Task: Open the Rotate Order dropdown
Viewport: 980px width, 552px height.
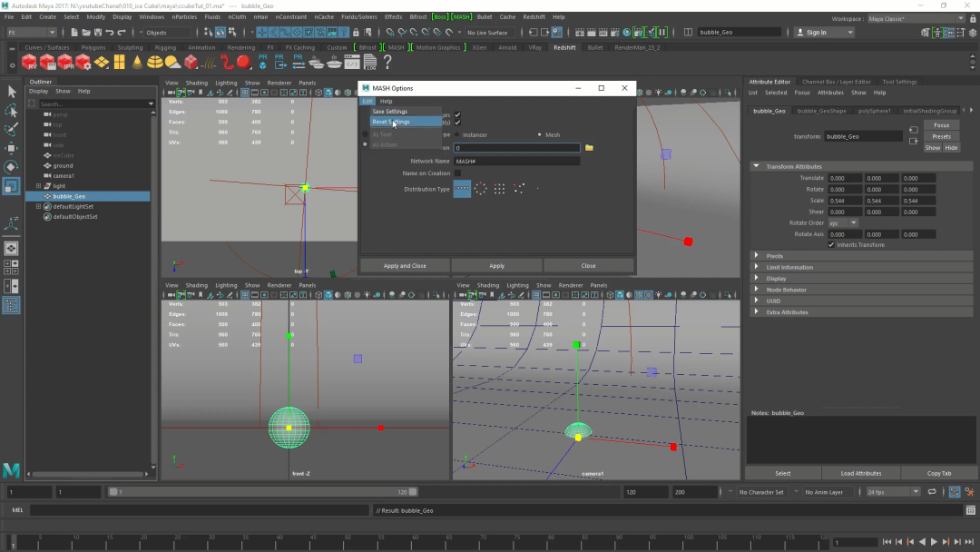Action: [842, 222]
